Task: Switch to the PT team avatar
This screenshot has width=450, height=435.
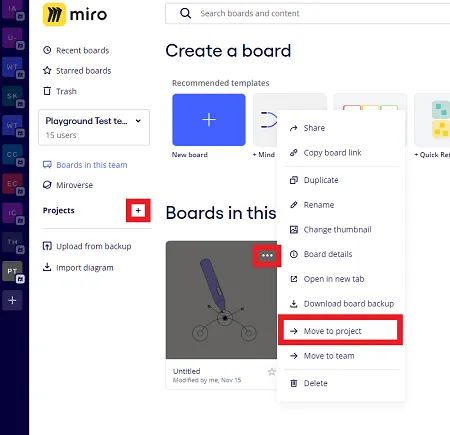Action: [13, 271]
